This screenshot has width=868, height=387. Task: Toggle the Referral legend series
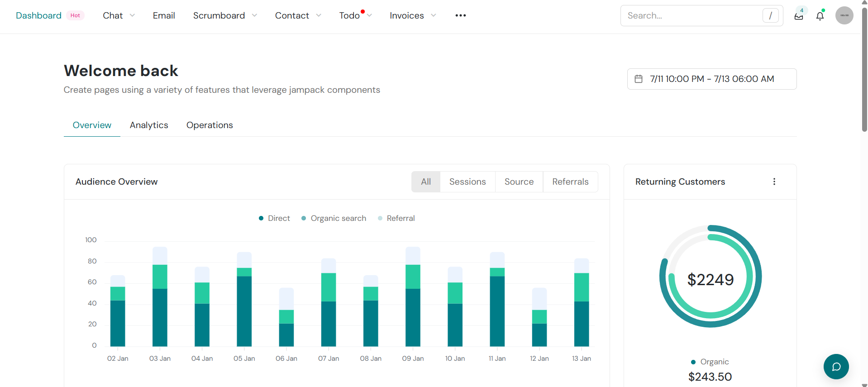click(396, 218)
